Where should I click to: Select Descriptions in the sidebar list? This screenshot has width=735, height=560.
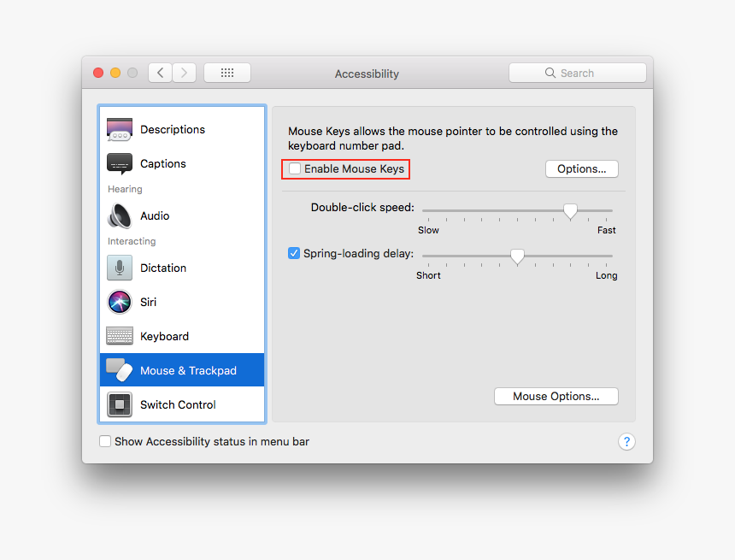pyautogui.click(x=182, y=129)
